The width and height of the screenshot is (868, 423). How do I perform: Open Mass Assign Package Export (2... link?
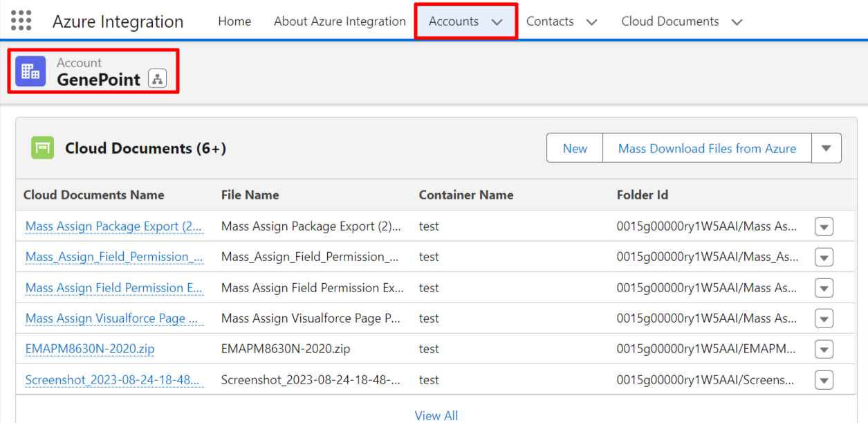tap(114, 226)
